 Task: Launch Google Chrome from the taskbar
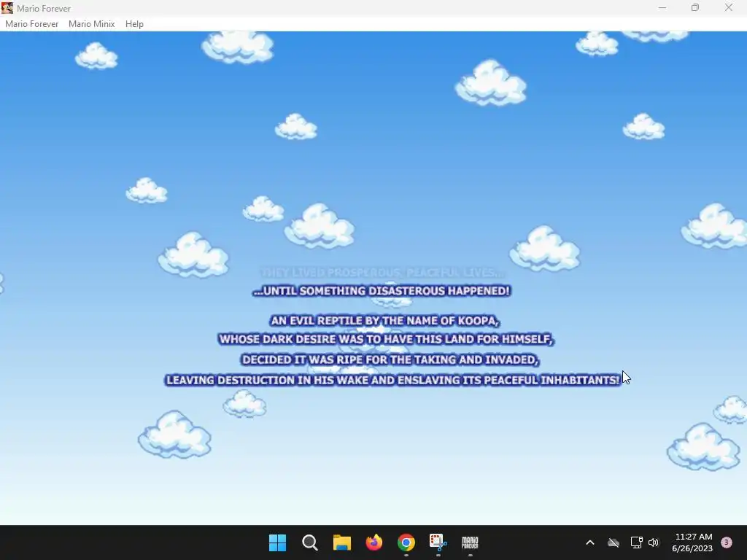(406, 542)
